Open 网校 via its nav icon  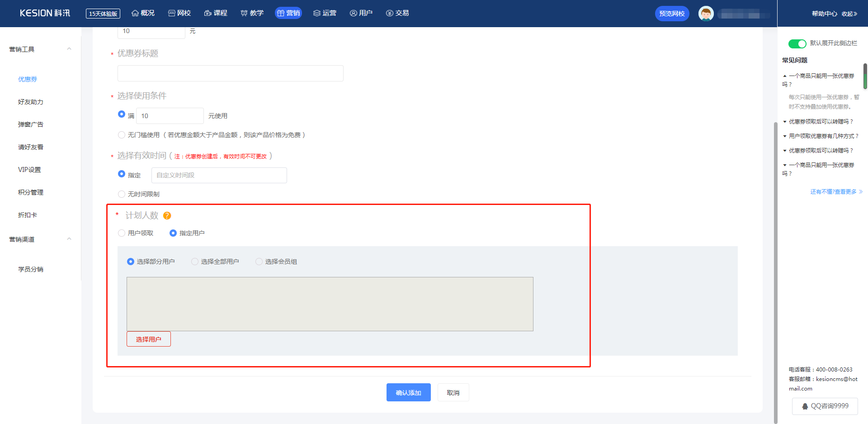[x=171, y=13]
